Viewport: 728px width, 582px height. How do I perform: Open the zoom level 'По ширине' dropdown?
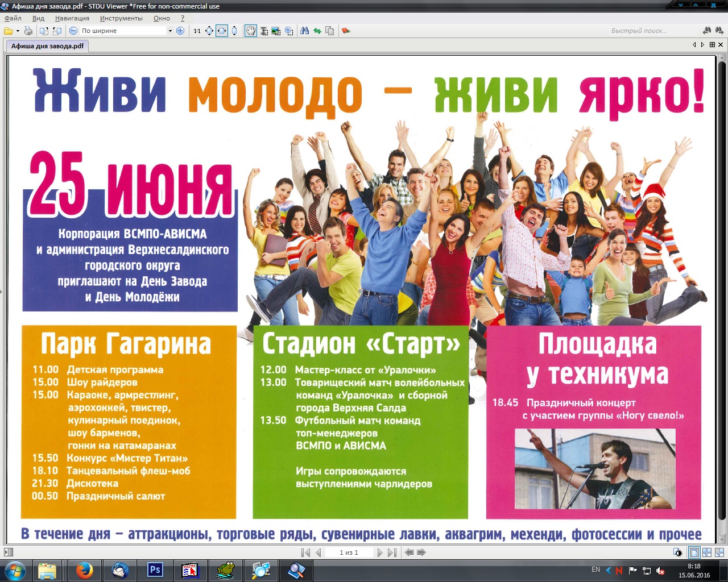tap(169, 31)
